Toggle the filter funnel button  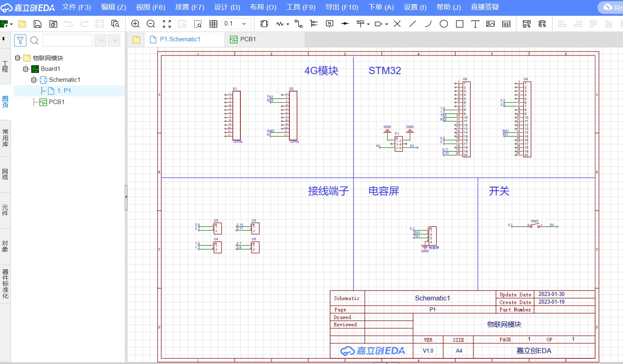pos(20,40)
